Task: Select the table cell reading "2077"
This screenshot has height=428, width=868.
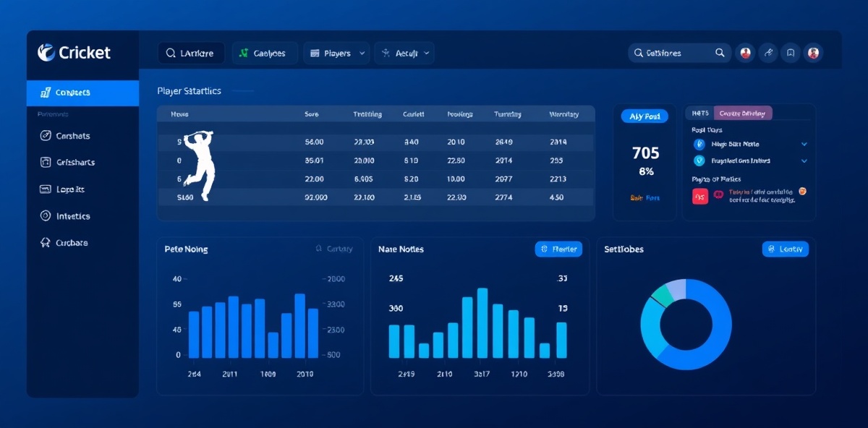Action: coord(504,179)
